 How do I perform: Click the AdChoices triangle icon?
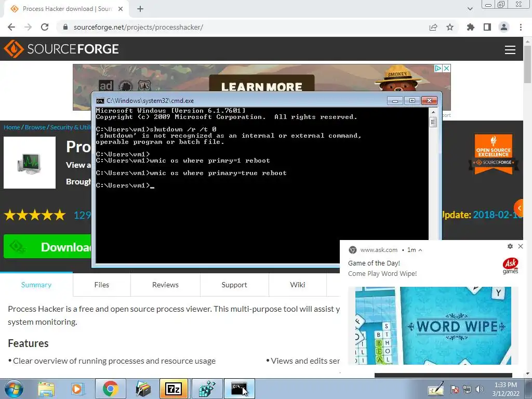click(438, 68)
